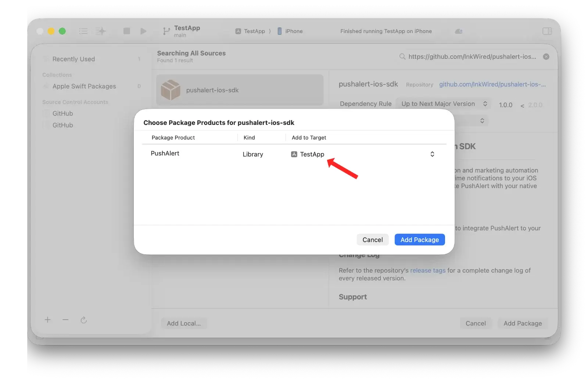Click the plus icon to add a collection
The width and height of the screenshot is (588, 381).
coord(48,320)
